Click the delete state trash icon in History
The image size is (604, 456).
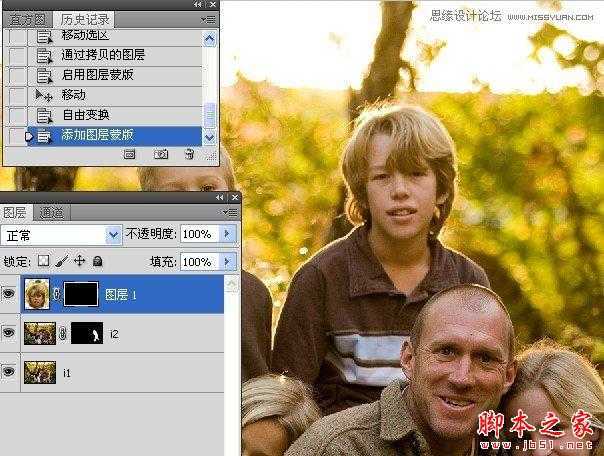(189, 154)
